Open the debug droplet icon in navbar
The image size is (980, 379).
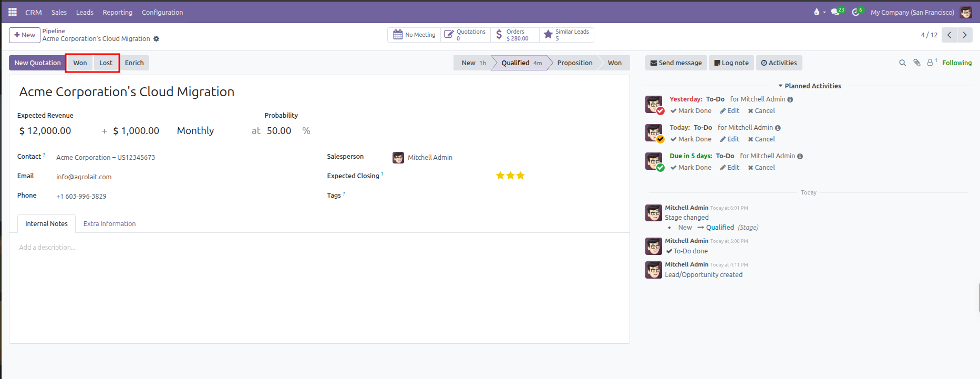(x=817, y=12)
